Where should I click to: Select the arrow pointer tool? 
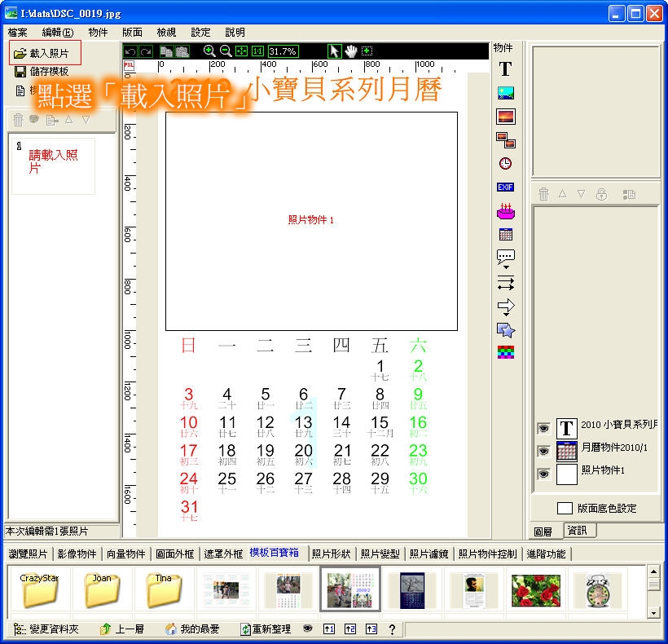[x=335, y=51]
